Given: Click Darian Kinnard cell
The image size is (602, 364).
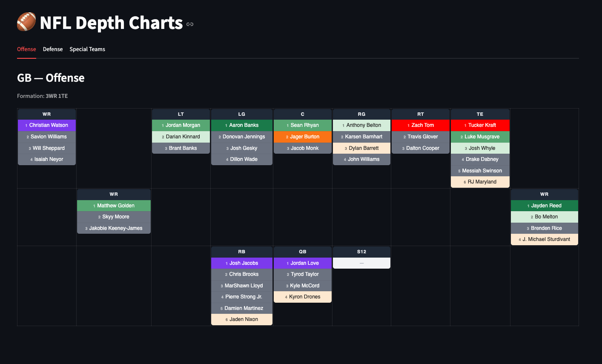Looking at the screenshot, I should click(x=181, y=137).
